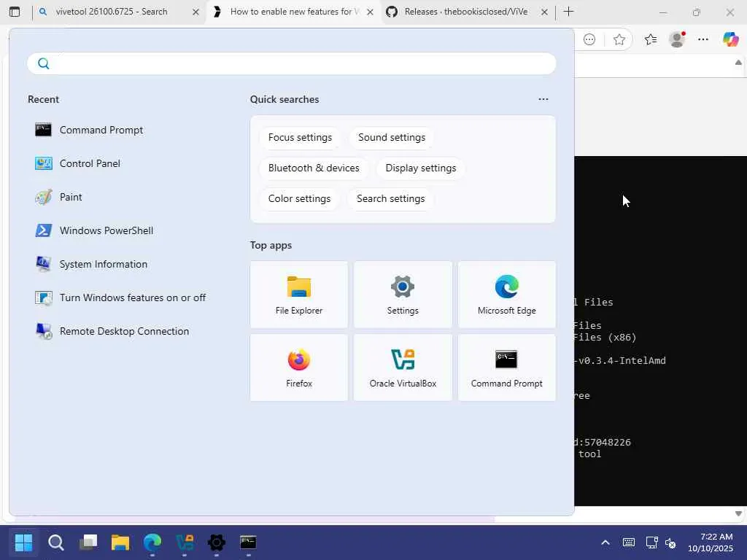
Task: Open the clock showing 7:22 AM
Action: 711,542
